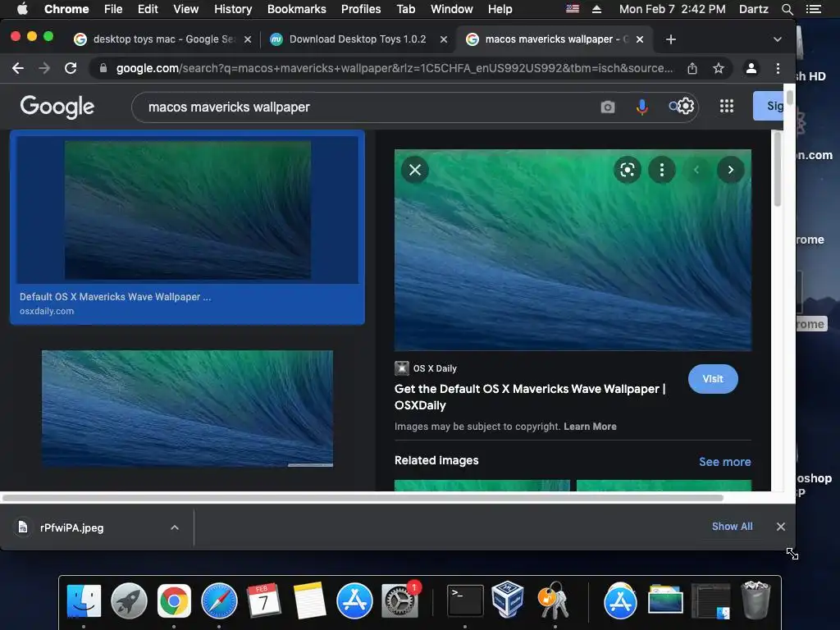The width and height of the screenshot is (840, 630).
Task: Share this page from the address bar
Action: coord(692,68)
